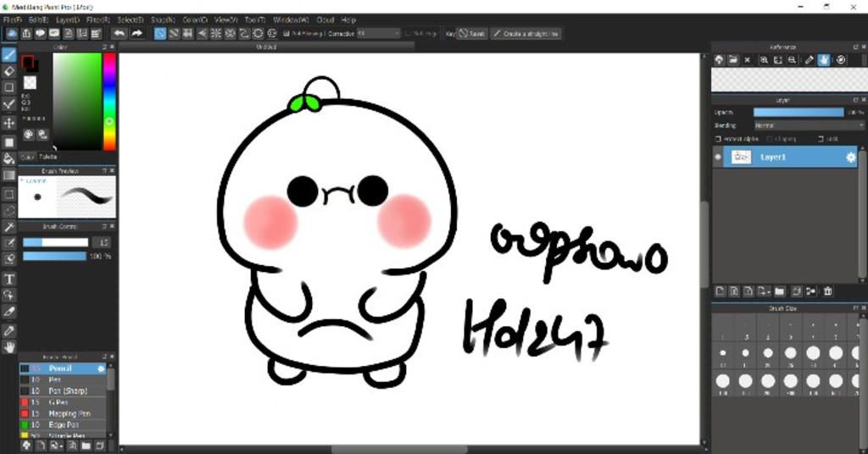The image size is (868, 454).
Task: Select the Magic Wand tool
Action: pos(8,227)
